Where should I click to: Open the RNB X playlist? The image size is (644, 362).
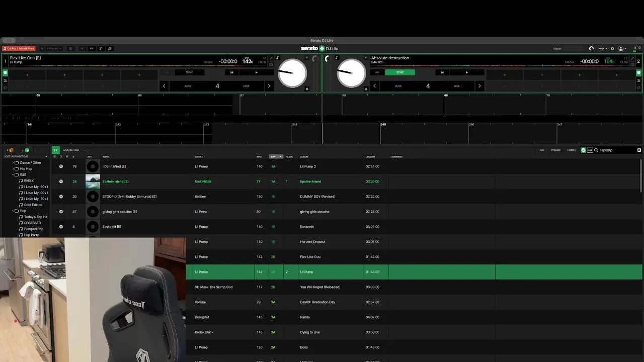click(29, 180)
